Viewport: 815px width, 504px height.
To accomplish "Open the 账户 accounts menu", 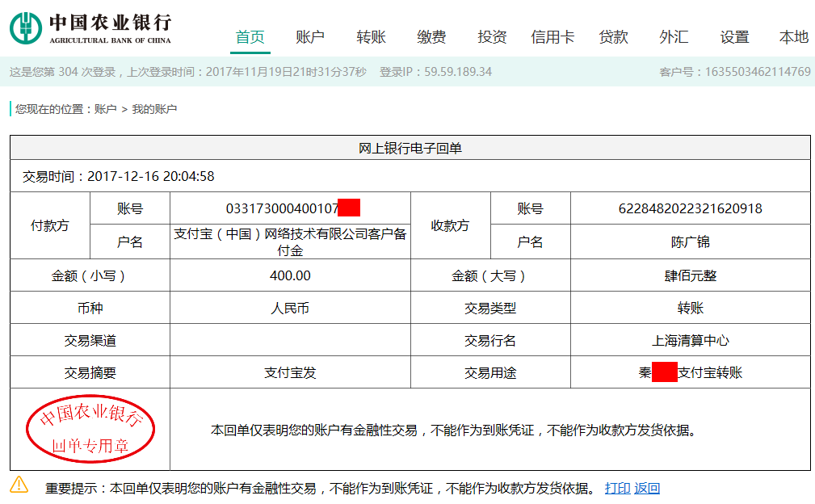I will coord(311,36).
